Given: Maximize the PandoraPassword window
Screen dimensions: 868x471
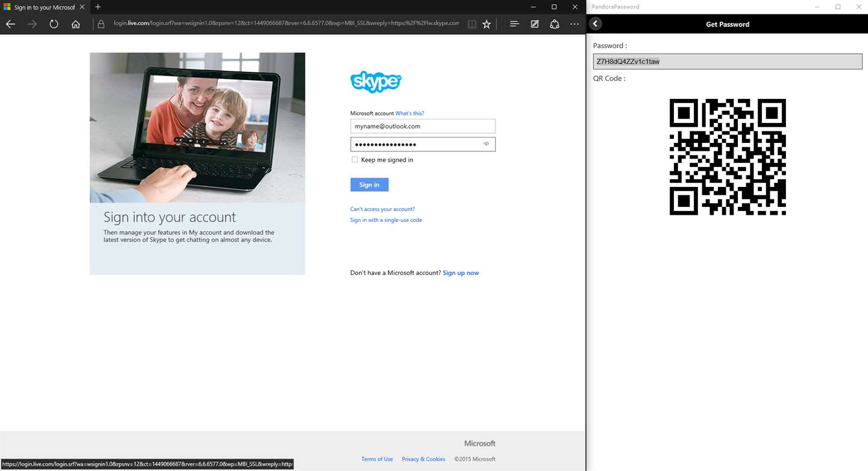Looking at the screenshot, I should point(838,7).
